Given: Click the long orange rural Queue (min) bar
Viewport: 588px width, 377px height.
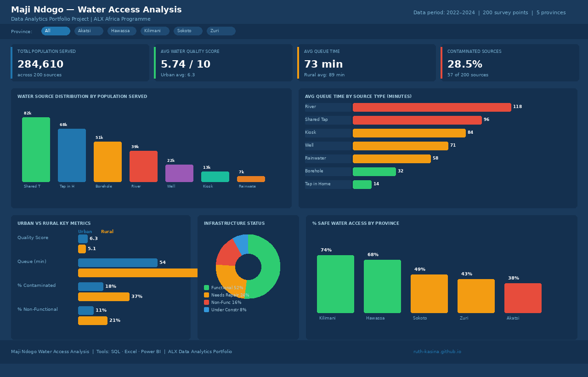Looking at the screenshot, I should click(138, 273).
